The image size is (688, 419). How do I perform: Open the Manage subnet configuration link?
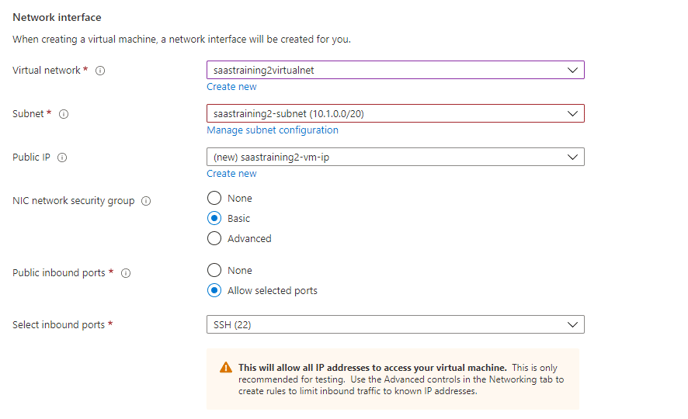click(x=272, y=130)
